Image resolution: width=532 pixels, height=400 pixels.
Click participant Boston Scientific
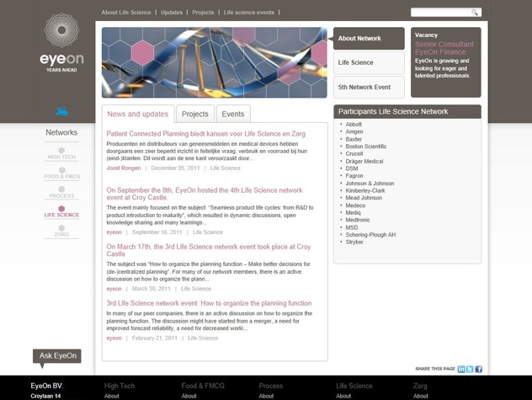coord(366,147)
